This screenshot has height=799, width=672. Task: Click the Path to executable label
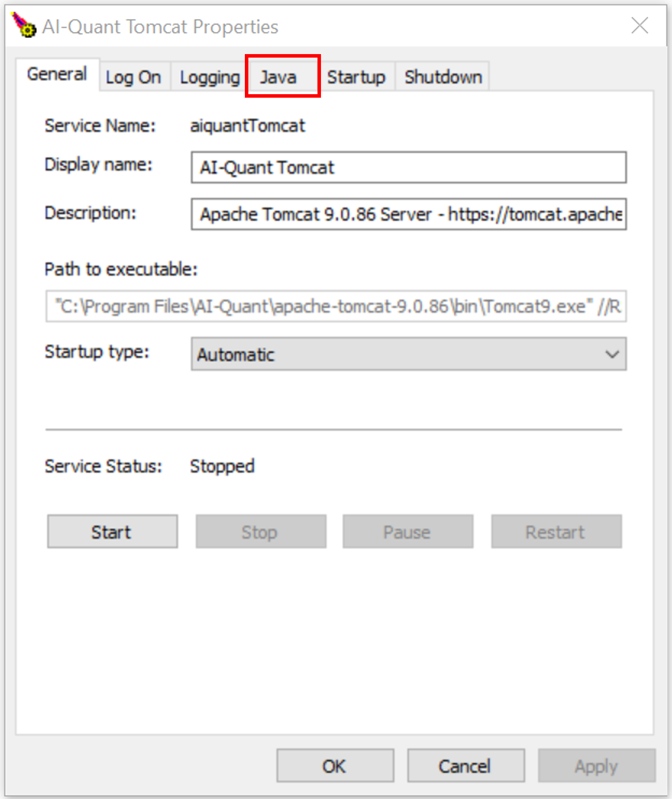[x=121, y=270]
